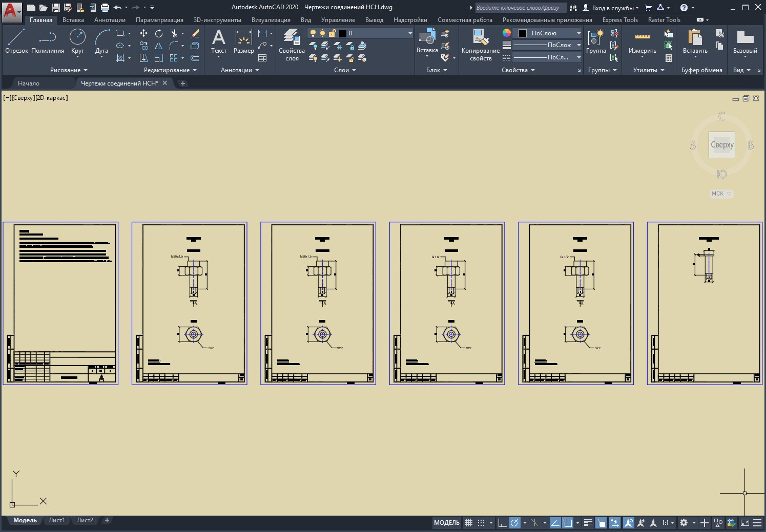766x532 pixels.
Task: Insert a table from Аннотации panel
Action: tap(262, 58)
